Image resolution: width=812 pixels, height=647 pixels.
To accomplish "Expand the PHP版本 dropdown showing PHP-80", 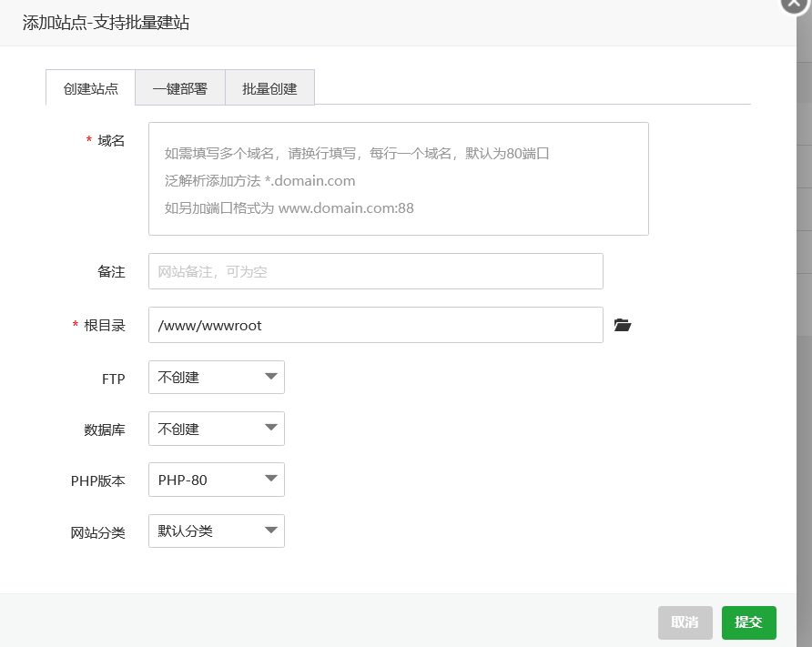I will pyautogui.click(x=216, y=480).
